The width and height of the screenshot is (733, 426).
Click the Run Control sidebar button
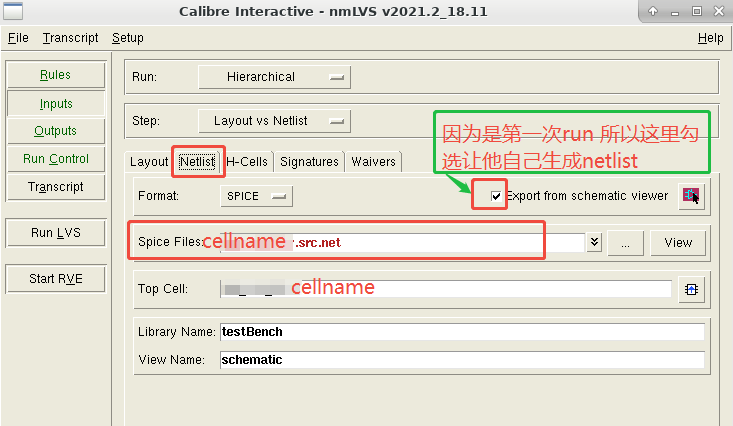pyautogui.click(x=56, y=159)
